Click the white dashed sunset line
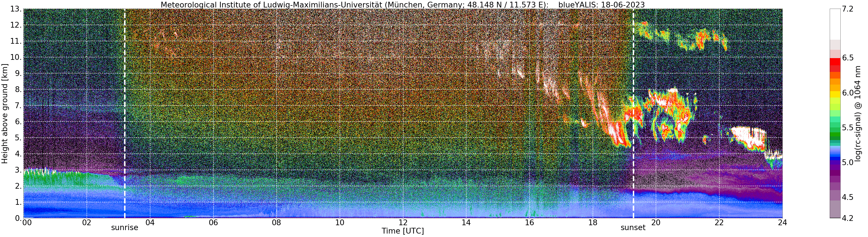 click(x=633, y=113)
